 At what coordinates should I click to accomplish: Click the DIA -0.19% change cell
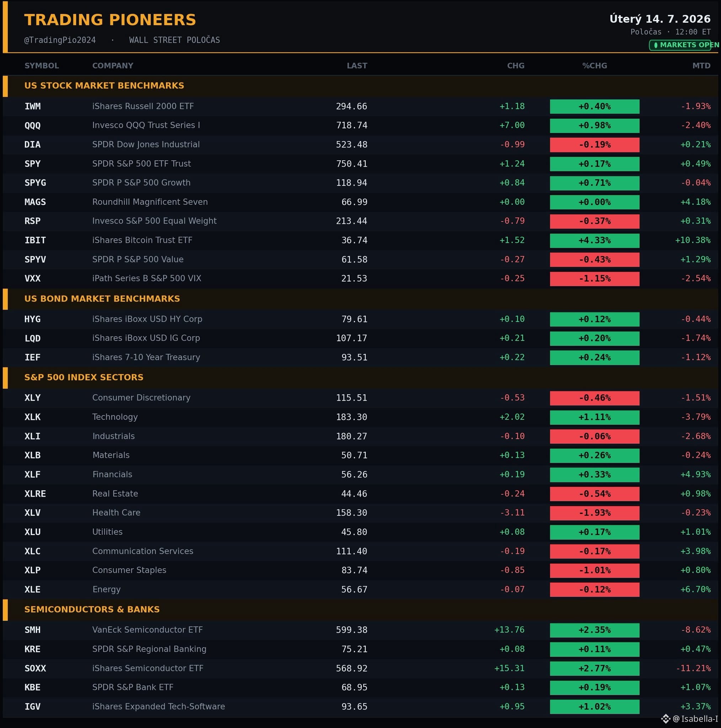(595, 145)
